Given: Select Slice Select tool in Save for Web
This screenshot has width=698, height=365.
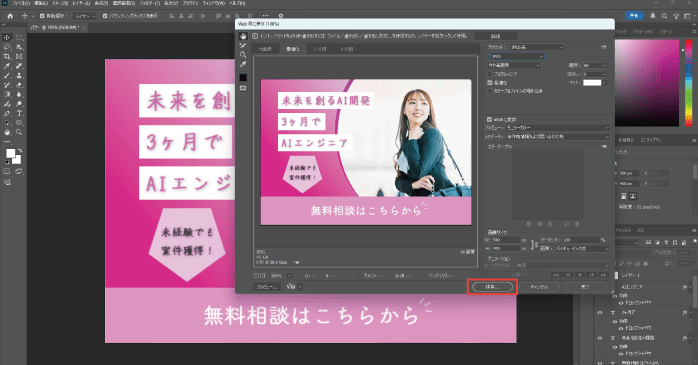Looking at the screenshot, I should 243,45.
